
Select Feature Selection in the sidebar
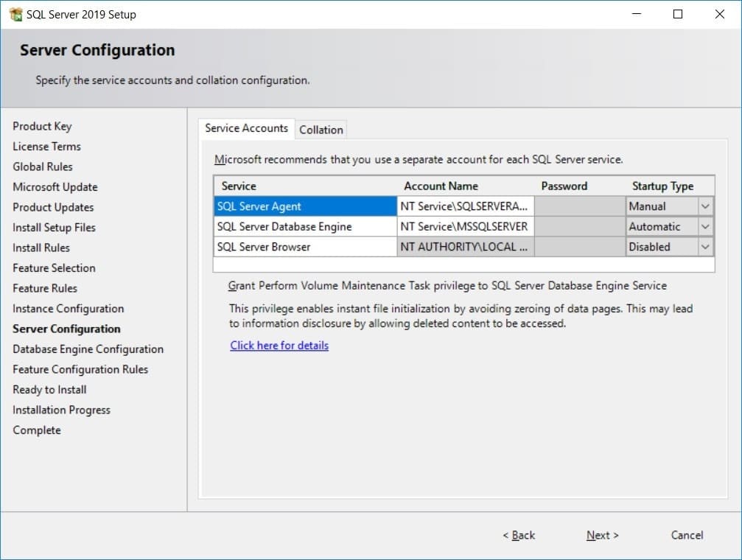(53, 267)
